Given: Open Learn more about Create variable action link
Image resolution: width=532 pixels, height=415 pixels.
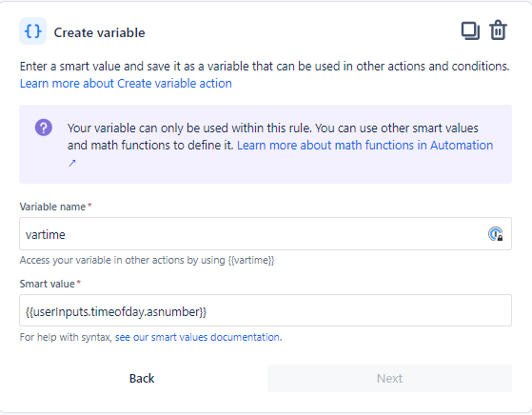Looking at the screenshot, I should point(126,83).
